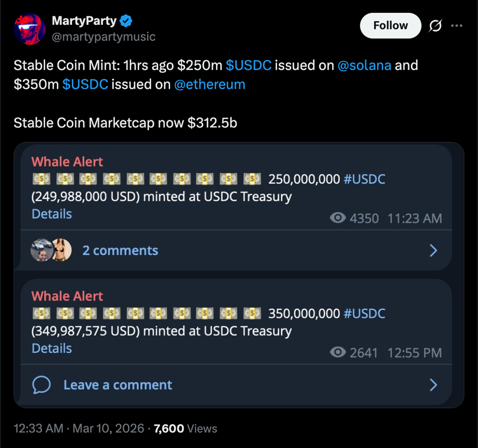This screenshot has height=448, width=478.
Task: Expand the first Whale Alert with its chevron
Action: (433, 250)
